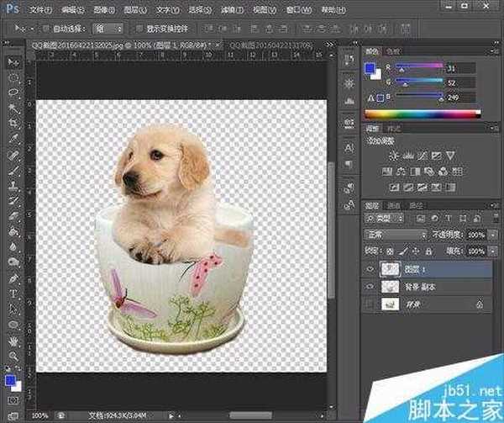Enable the 自动选择 checkbox

pyautogui.click(x=46, y=27)
